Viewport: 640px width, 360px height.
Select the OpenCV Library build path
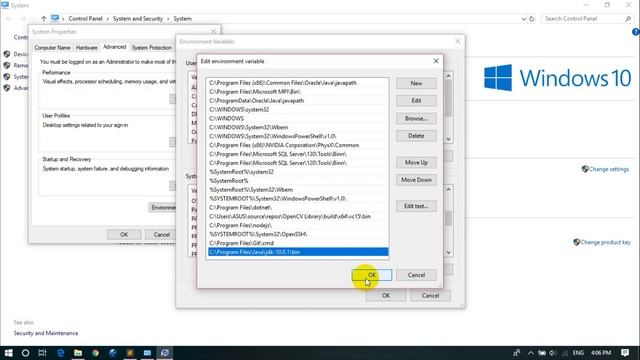coord(298,217)
